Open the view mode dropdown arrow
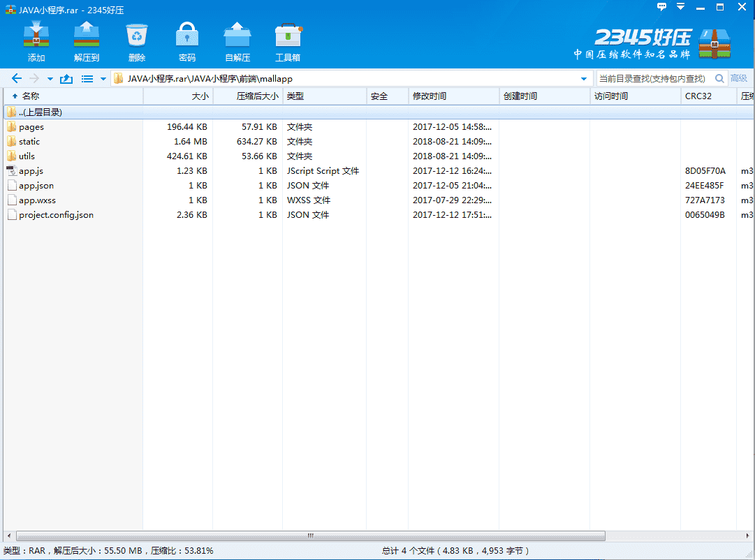Screen dimensions: 755x560 point(103,78)
